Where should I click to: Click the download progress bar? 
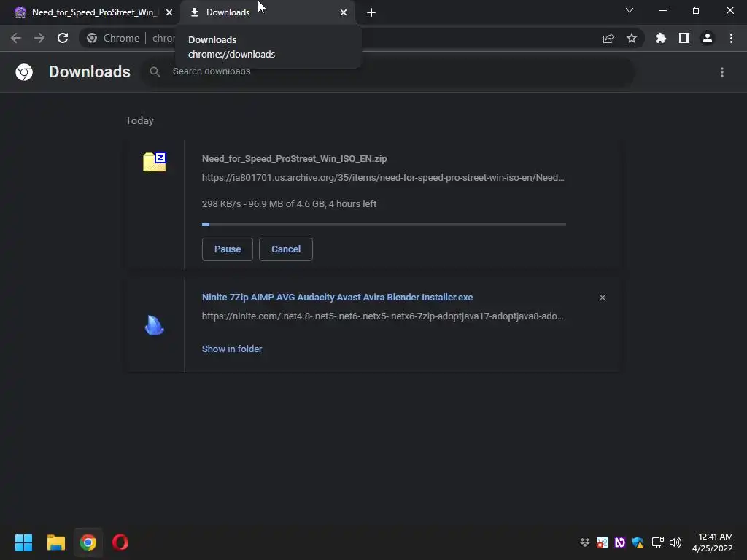(384, 225)
